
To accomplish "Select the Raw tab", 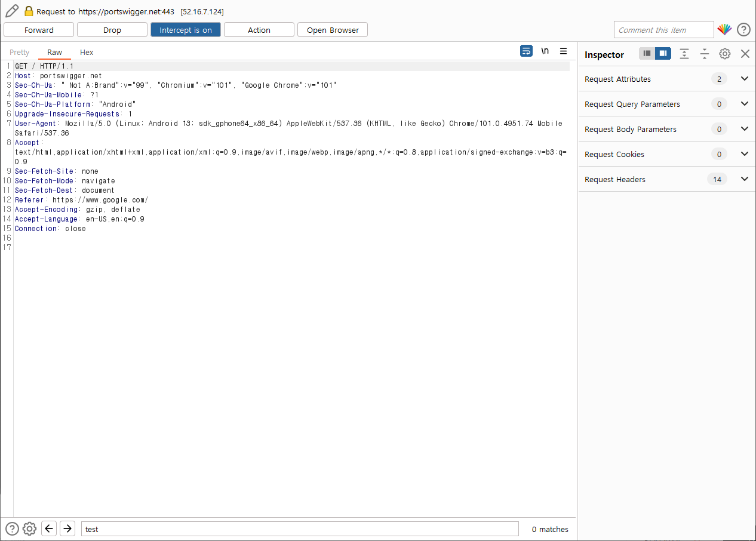I will (x=55, y=52).
